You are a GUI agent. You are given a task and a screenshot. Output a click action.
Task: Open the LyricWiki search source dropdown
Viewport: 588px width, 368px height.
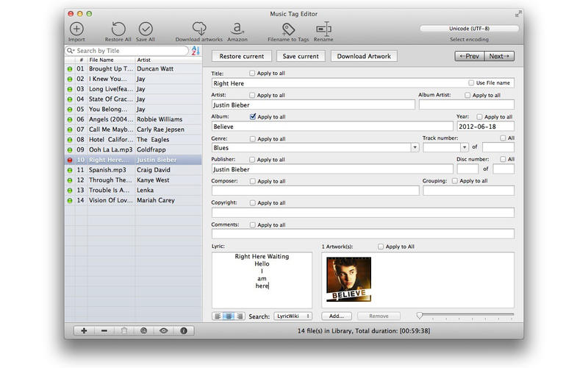point(293,316)
